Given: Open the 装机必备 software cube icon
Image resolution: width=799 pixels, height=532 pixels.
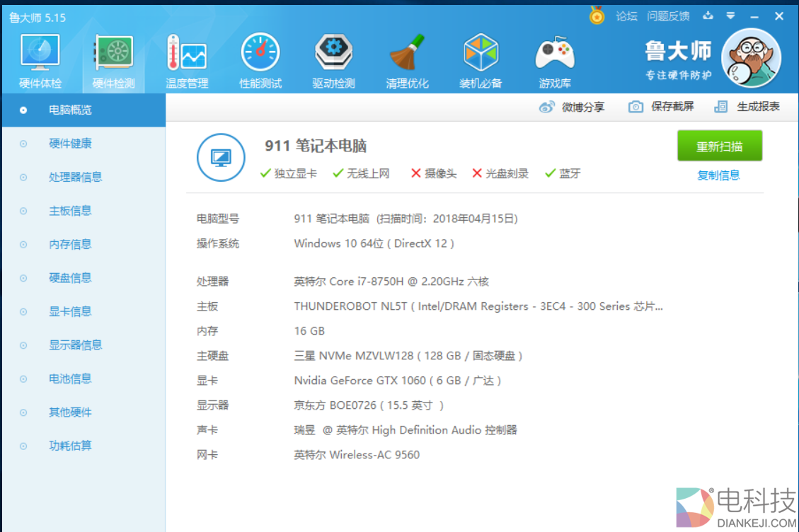Looking at the screenshot, I should click(481, 54).
